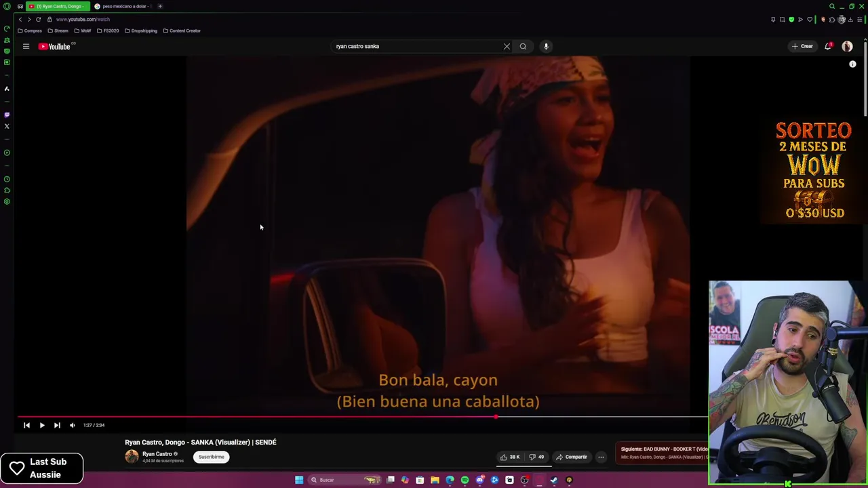Open the WoW bookmark folder

82,30
